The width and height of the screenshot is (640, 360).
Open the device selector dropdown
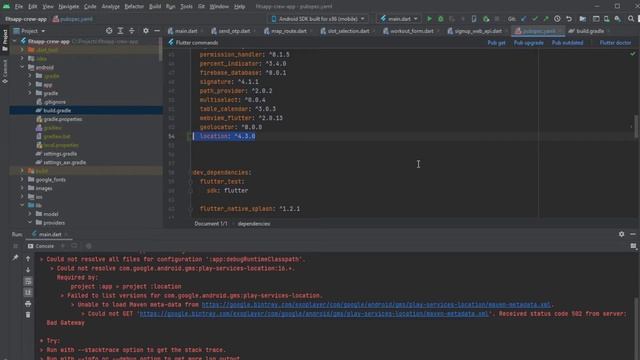coord(318,19)
